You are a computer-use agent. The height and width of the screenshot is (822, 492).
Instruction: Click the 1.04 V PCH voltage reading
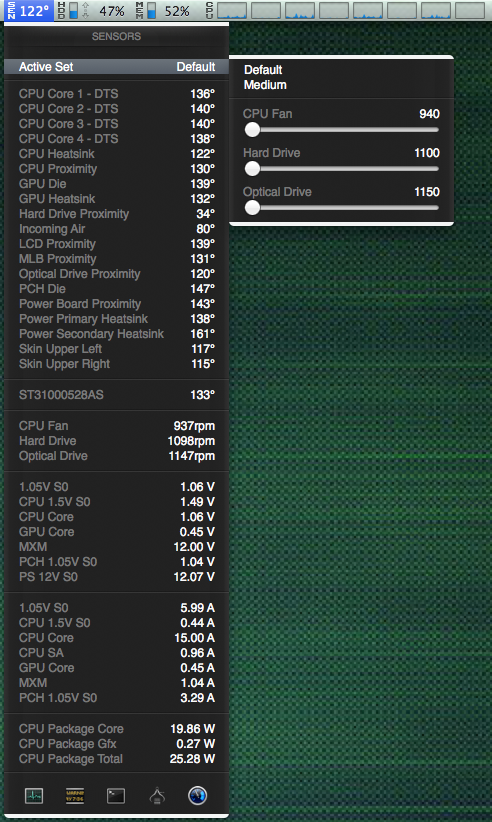pos(197,562)
